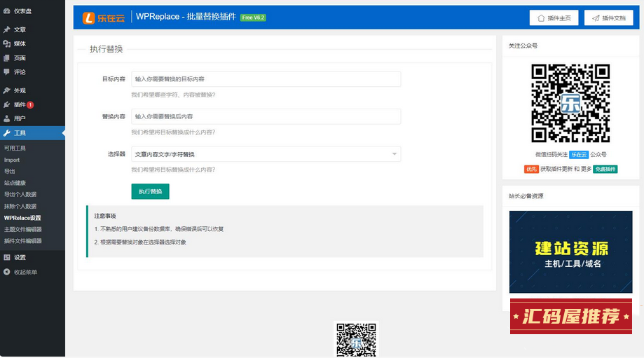
Task: Click the user silhouette icon beside 用户
Action: click(6, 118)
